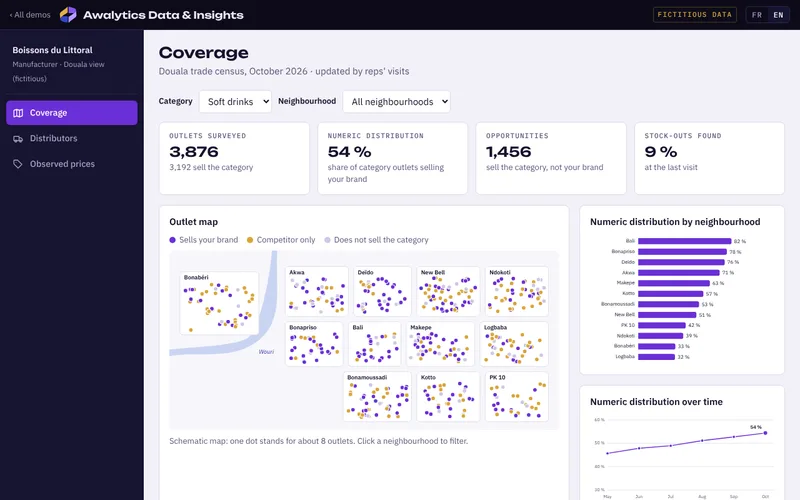Click the Deïdo 76 % bar
Viewport: 800px width, 500px height.
pos(681,262)
